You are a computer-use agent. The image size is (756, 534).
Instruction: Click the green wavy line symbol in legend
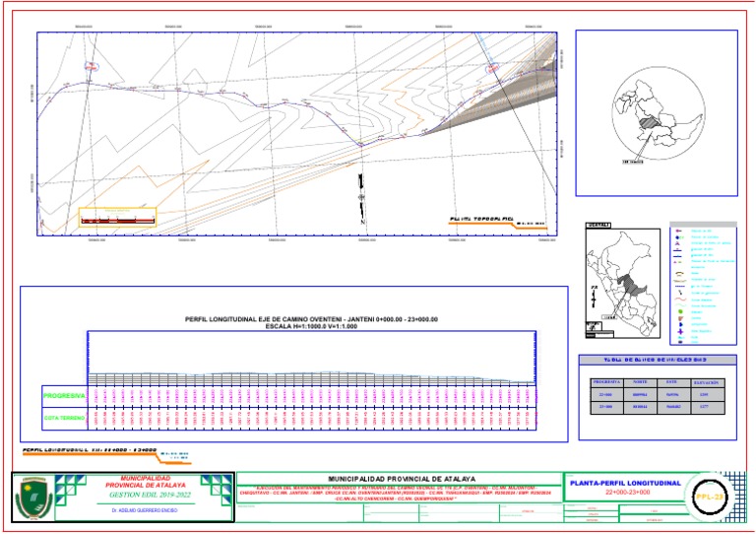tap(680, 305)
